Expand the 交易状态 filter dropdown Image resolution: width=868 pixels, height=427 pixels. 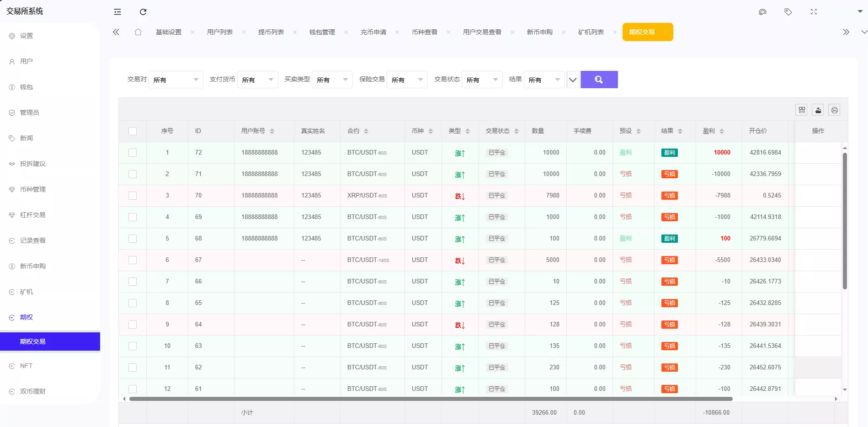click(x=482, y=80)
